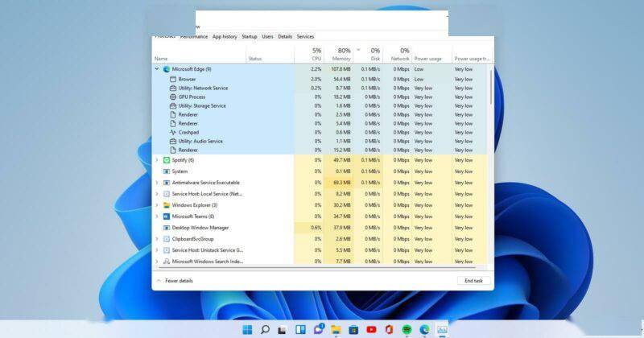
Task: Click the taskbar Search magnifier icon
Action: pyautogui.click(x=264, y=329)
